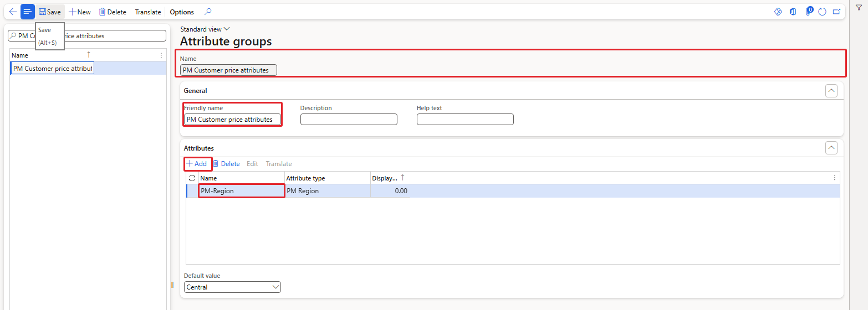The height and width of the screenshot is (310, 868).
Task: Click the filter funnel icon
Action: click(x=859, y=7)
